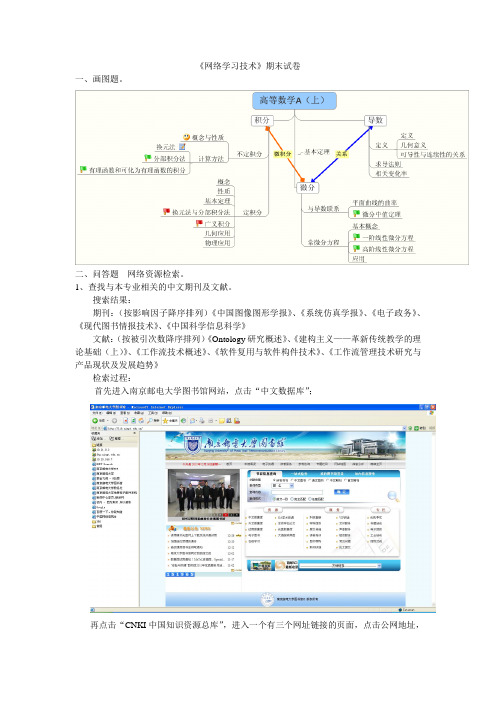496x702 pixels.
Task: Click the Search magnifier icon in IE toolbar
Action: [x=150, y=421]
